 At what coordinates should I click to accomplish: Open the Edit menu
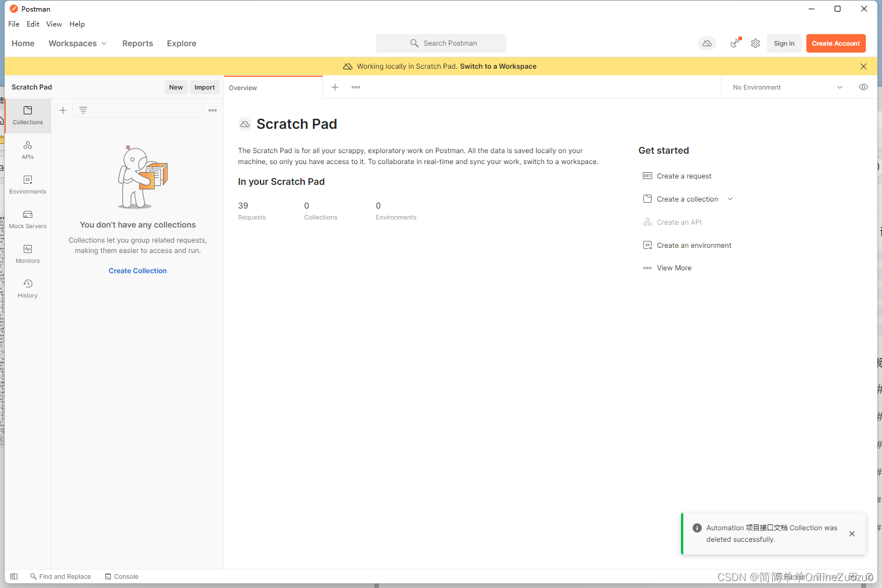(x=33, y=24)
